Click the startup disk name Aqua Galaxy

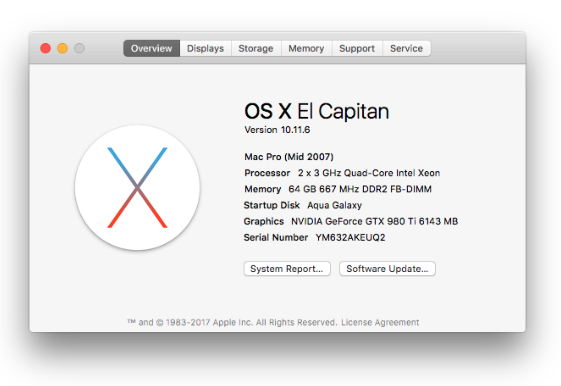coord(335,205)
